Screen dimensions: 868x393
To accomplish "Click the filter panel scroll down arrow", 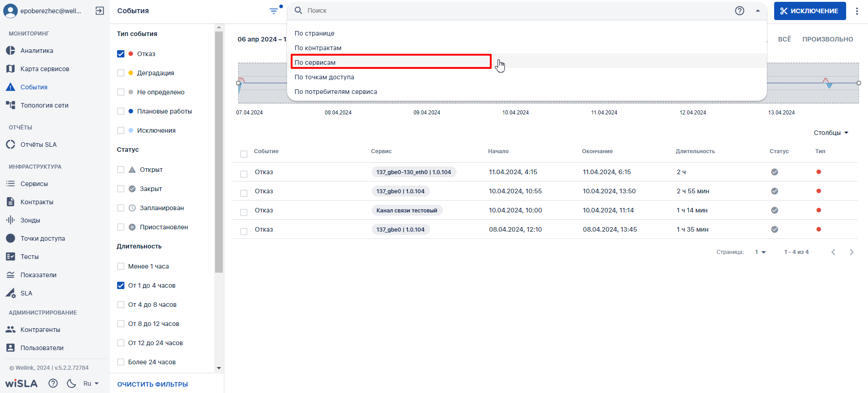I will 219,368.
